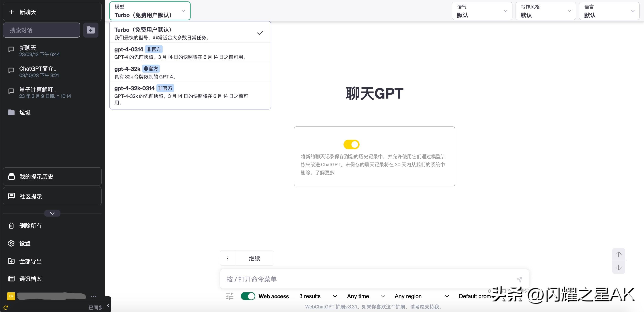Open the 写作风格 (writing style) dropdown
Screen dimensions: 644x312
coord(546,11)
